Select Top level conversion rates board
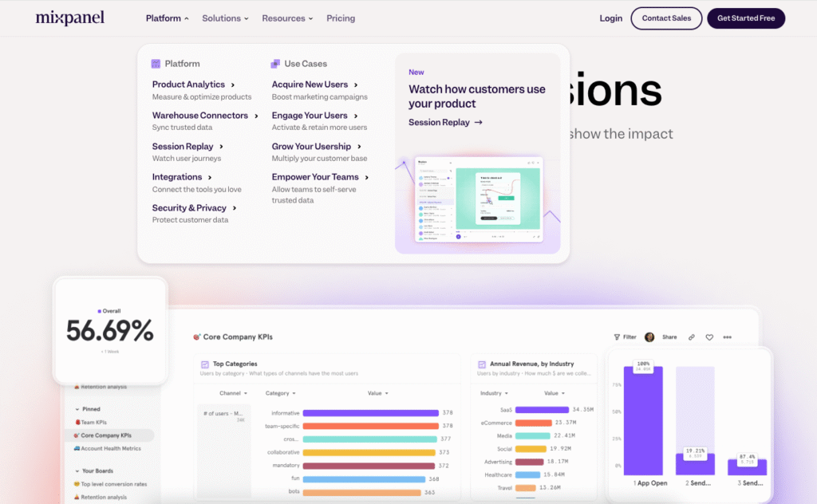817x504 pixels. tap(110, 484)
